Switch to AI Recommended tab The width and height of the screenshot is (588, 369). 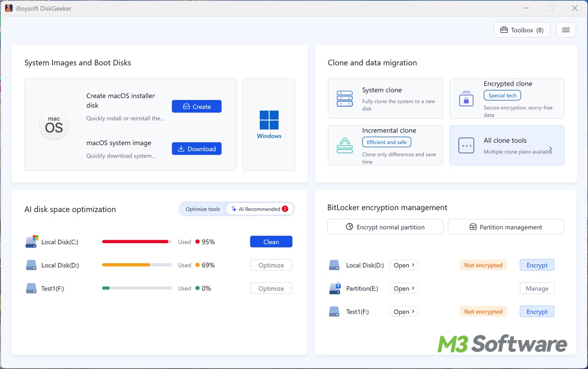coord(260,209)
